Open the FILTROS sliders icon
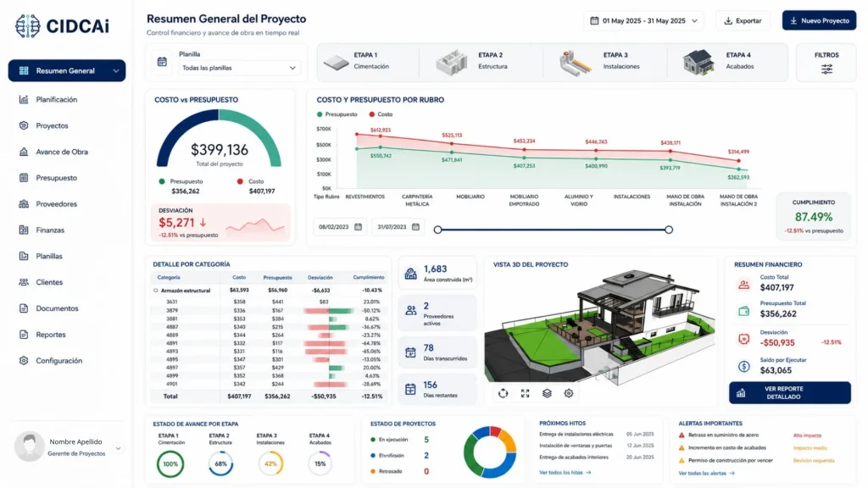 pos(826,69)
